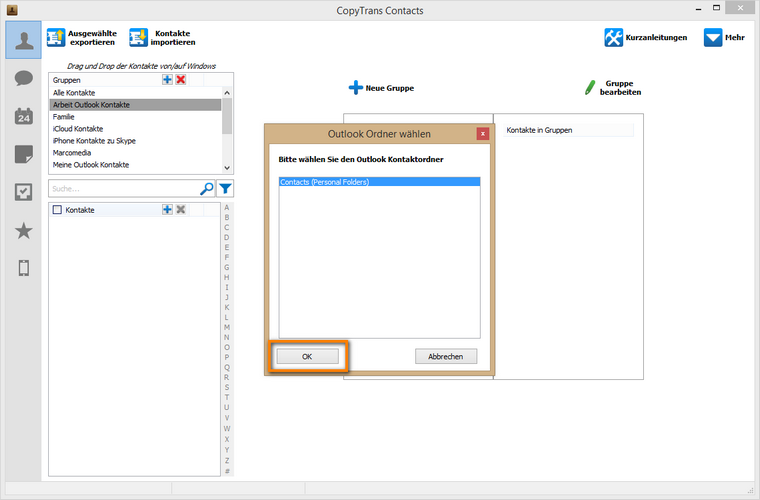Screen dimensions: 760x500
Task: Click the groups list scroll-down arrow
Action: 227,168
